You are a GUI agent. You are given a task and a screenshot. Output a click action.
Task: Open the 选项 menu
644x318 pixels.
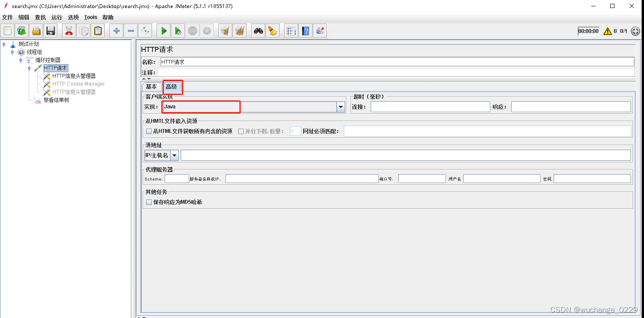73,17
